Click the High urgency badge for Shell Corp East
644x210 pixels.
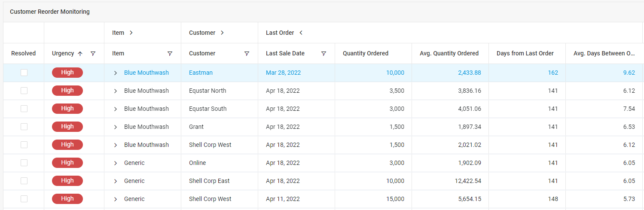67,181
